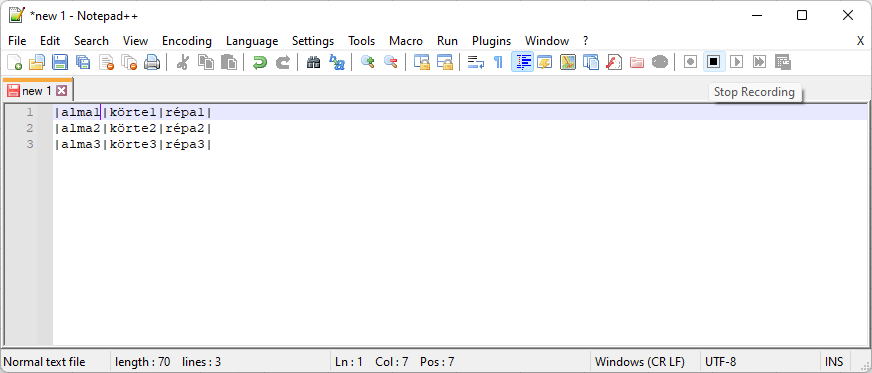Click the Normal text file status field

56,362
